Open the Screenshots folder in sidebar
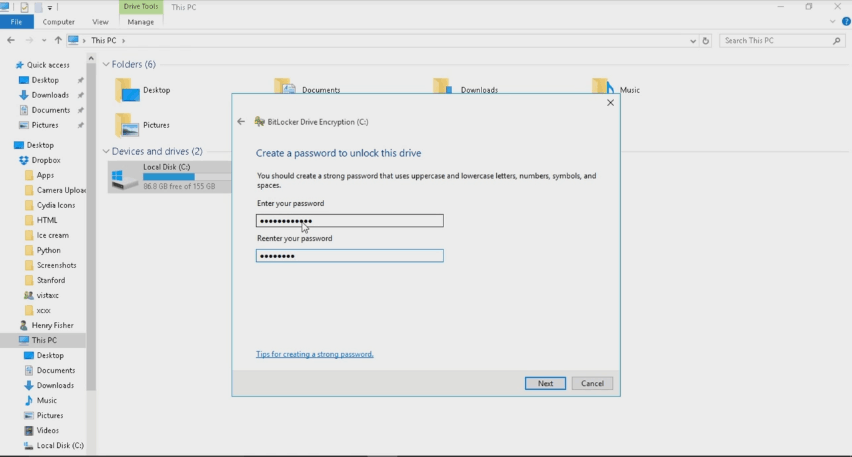The image size is (852, 457). click(56, 265)
